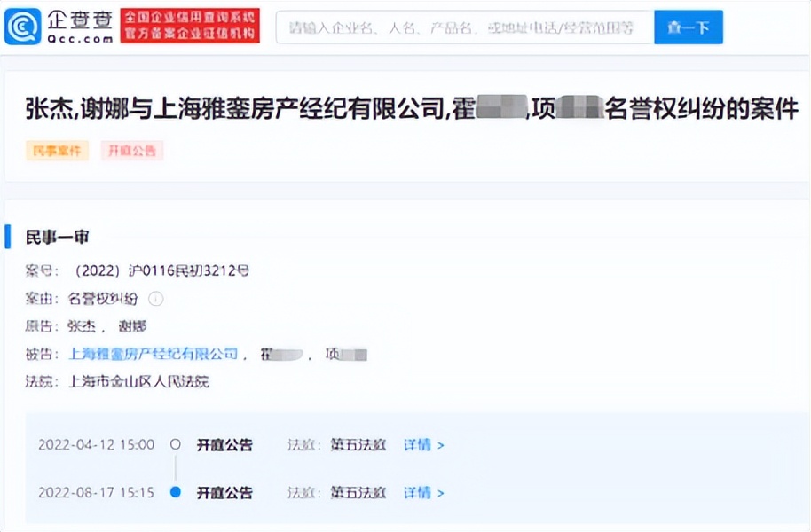Click the hollow circle marker on the 2022-04-12 row
This screenshot has height=532, width=811.
[177, 444]
